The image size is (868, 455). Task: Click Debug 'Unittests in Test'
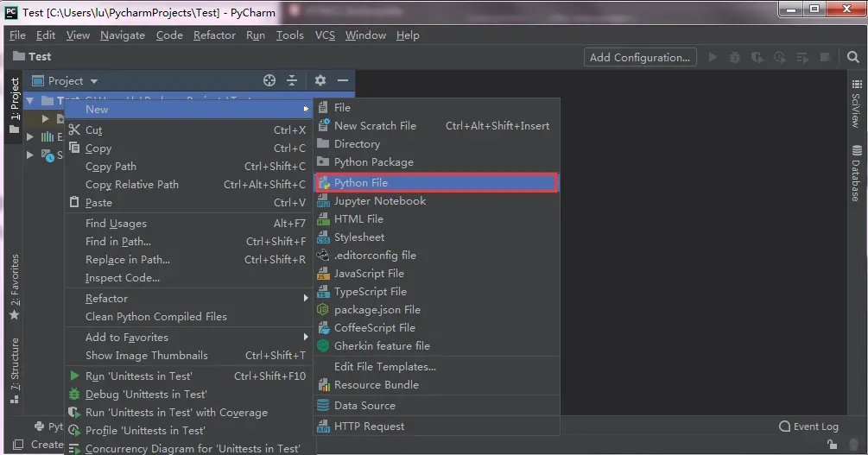[x=188, y=395]
